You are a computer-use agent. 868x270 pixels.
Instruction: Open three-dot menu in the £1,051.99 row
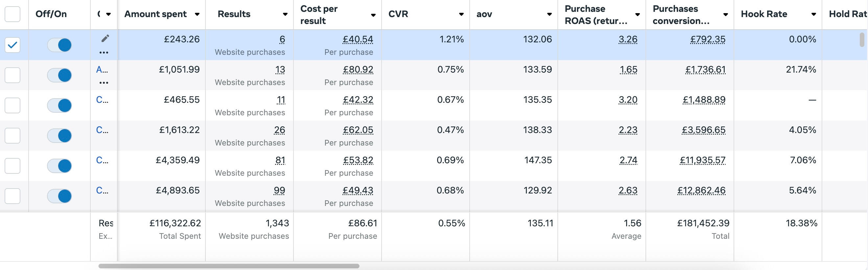click(x=104, y=83)
